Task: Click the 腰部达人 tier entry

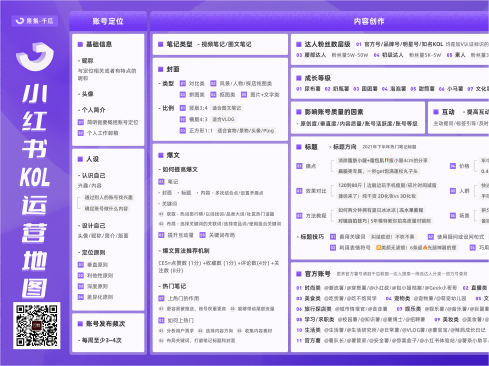Action: point(315,55)
